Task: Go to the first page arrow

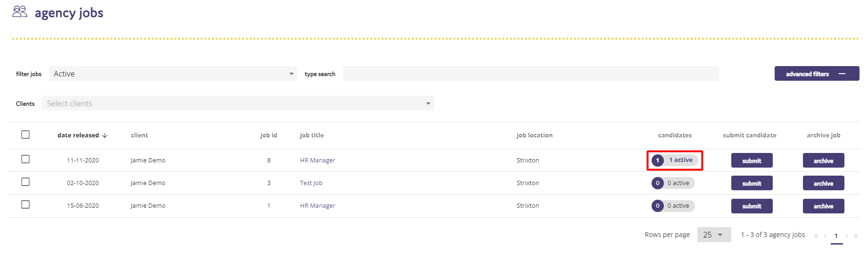Action: (x=816, y=236)
